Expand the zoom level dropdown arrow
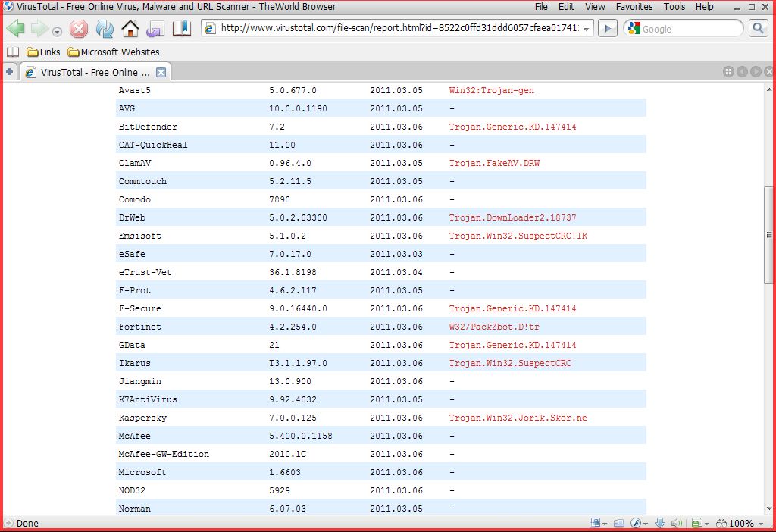This screenshot has width=776, height=532. (x=761, y=524)
